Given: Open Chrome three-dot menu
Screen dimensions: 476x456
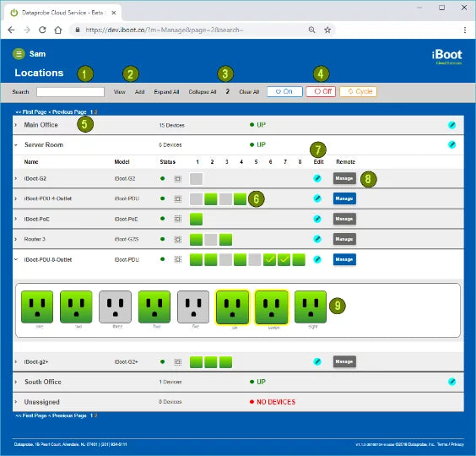Looking at the screenshot, I should [x=465, y=30].
